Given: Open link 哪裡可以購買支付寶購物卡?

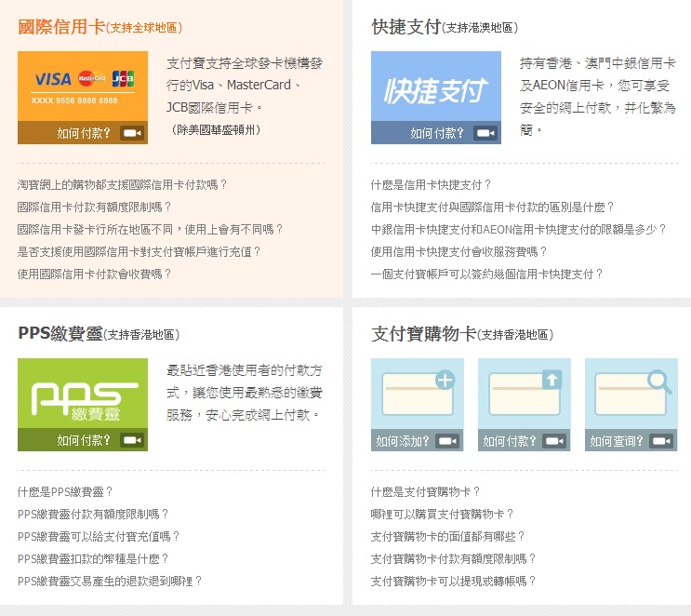Looking at the screenshot, I should click(x=443, y=514).
